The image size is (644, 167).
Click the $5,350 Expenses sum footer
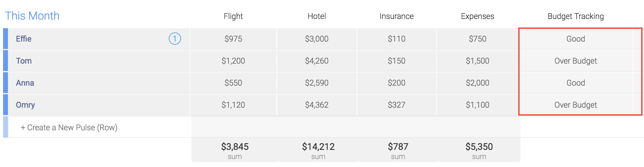click(x=479, y=150)
